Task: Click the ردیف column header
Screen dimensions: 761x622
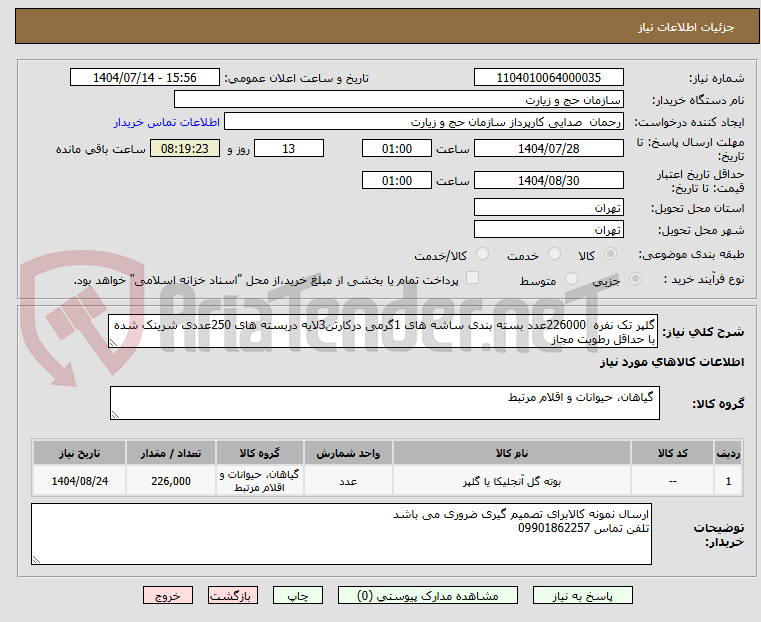Action: (x=728, y=453)
